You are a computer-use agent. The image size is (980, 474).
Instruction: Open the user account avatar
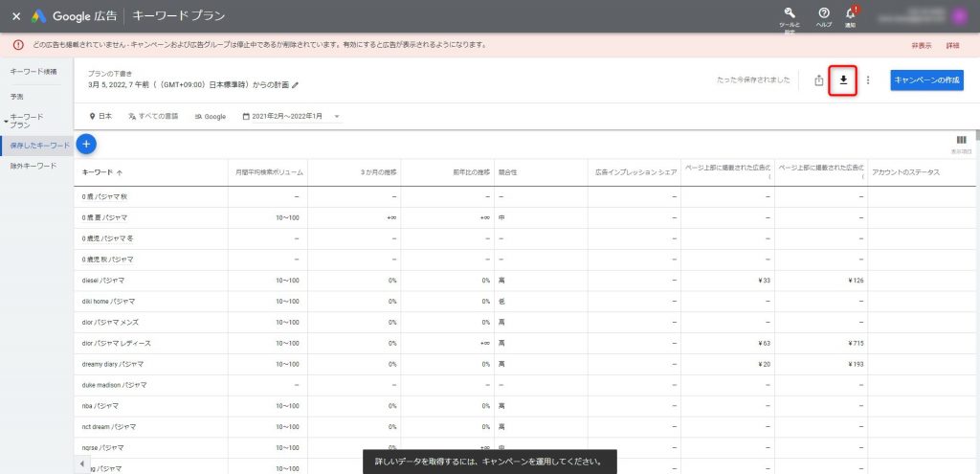[960, 15]
